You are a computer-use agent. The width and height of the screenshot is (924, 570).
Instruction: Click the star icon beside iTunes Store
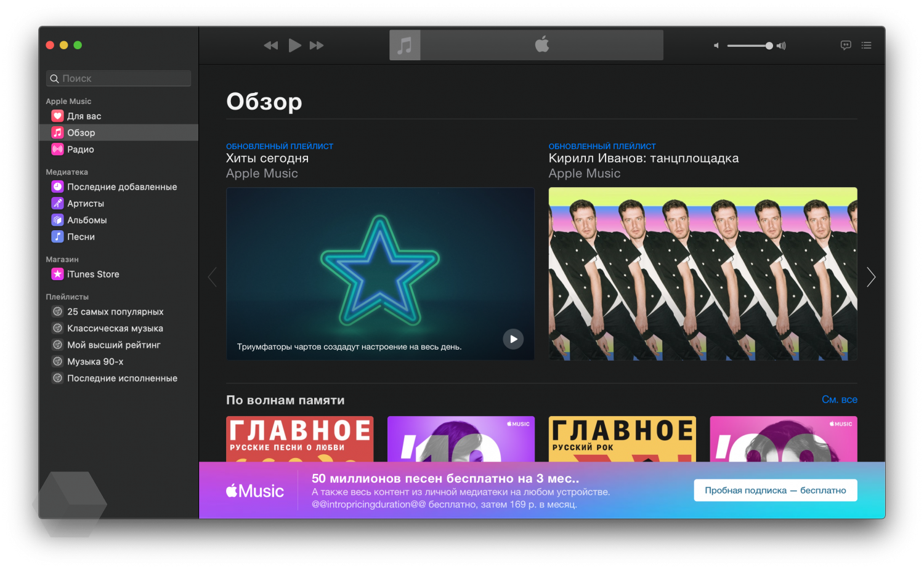57,274
